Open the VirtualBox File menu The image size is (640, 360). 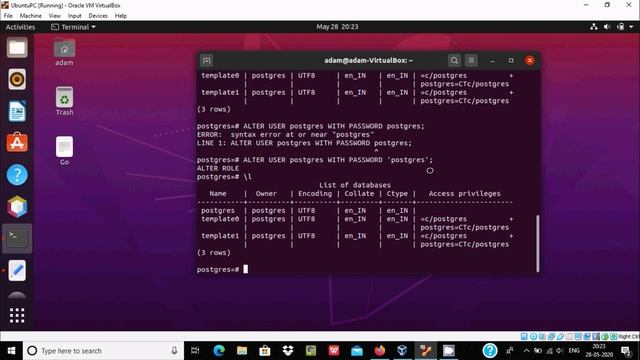(x=8, y=16)
